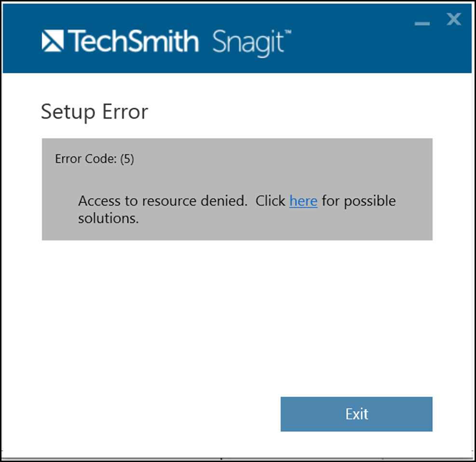The image size is (476, 462).
Task: Click the "here" link for solutions
Action: click(x=303, y=201)
